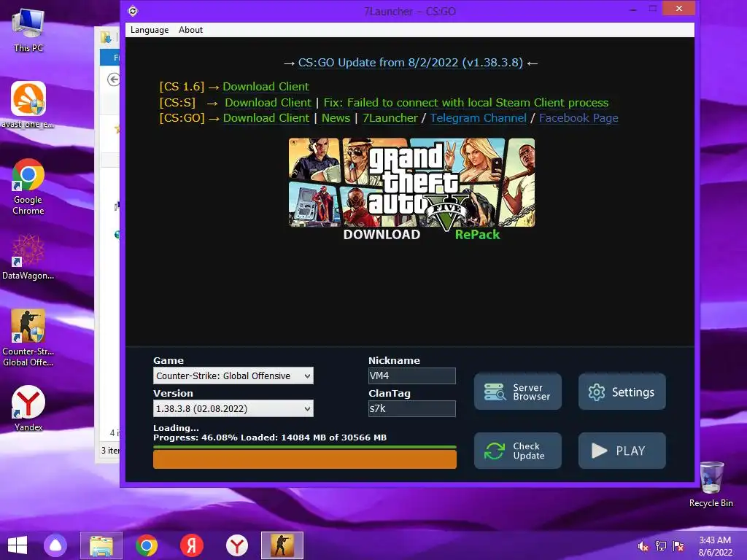Image resolution: width=747 pixels, height=560 pixels.
Task: Click the Loading progress status text
Action: tap(270, 433)
